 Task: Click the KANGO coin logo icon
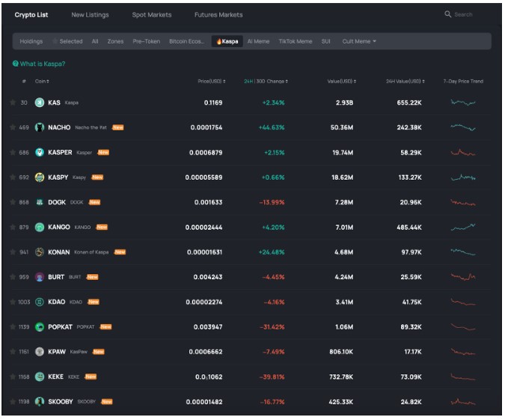point(40,228)
